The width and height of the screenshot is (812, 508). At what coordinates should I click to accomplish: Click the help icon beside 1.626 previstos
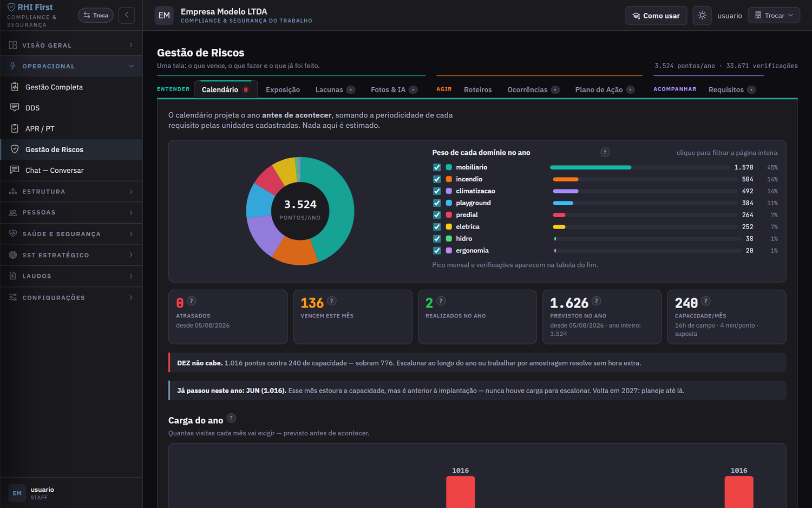click(x=597, y=301)
